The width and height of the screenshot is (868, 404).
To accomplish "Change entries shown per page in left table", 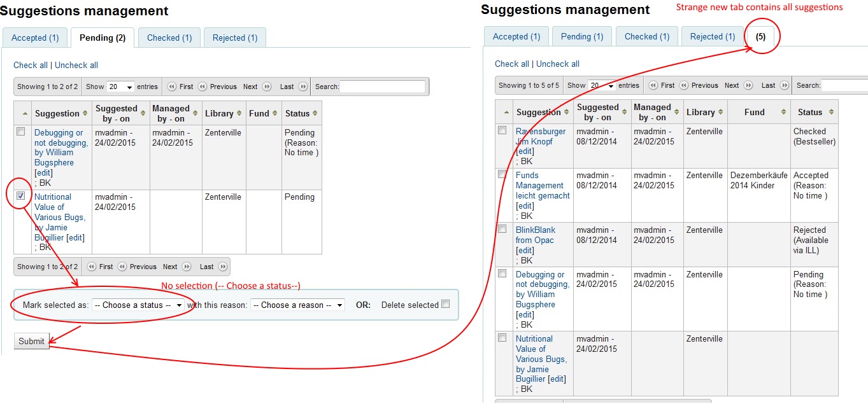I will click(120, 87).
